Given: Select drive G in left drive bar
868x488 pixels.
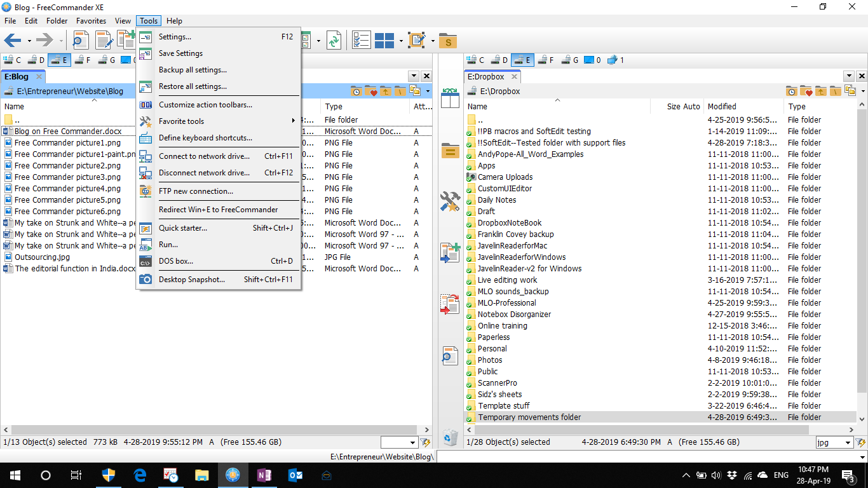Looking at the screenshot, I should point(107,60).
